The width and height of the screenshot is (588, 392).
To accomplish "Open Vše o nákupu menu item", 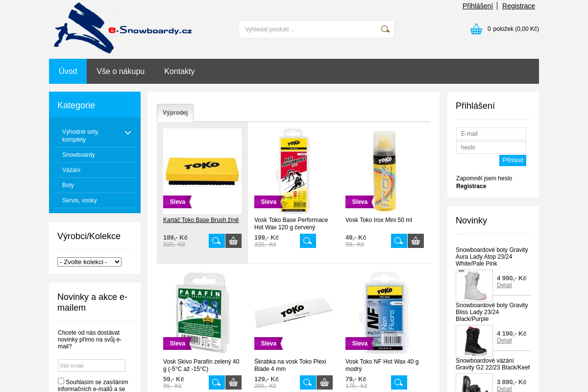I will pyautogui.click(x=121, y=72).
